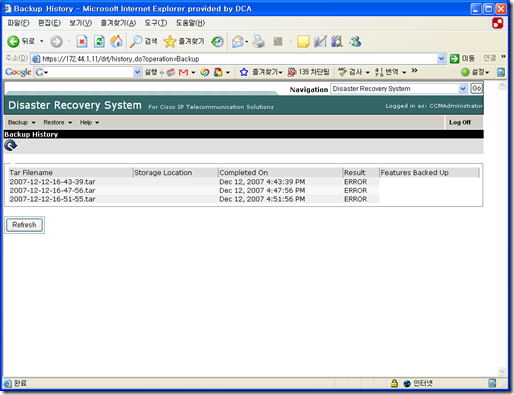Go to the Home page icon
514x395 pixels.
116,41
